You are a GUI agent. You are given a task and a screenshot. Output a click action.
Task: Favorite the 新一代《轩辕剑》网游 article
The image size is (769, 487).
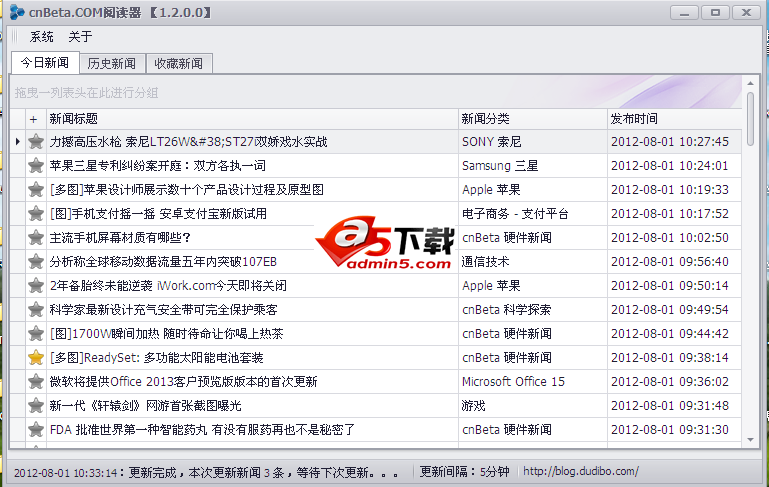click(36, 406)
